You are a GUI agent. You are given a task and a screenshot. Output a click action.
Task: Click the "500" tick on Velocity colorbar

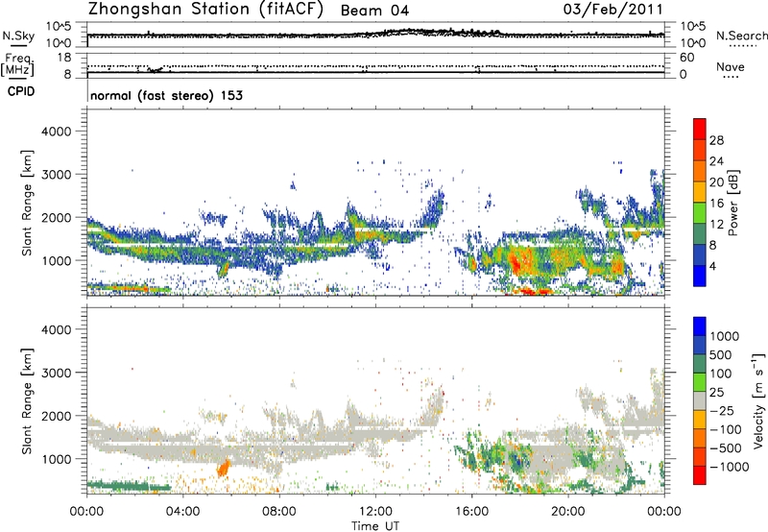(x=721, y=354)
